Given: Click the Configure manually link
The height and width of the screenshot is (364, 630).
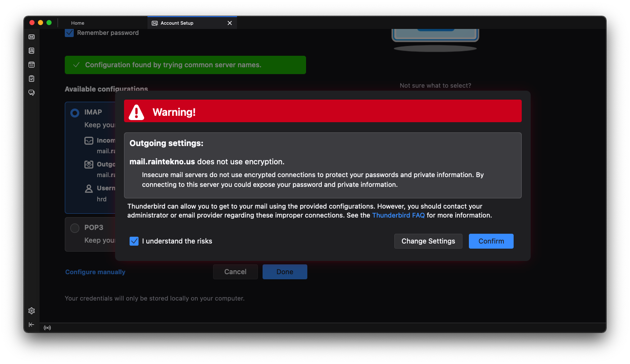Looking at the screenshot, I should coord(95,272).
